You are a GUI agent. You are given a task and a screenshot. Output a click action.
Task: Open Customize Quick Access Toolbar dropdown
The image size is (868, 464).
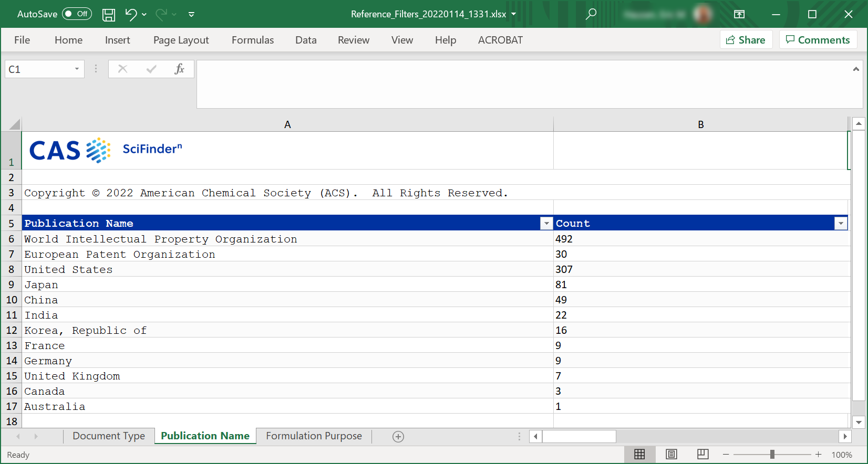click(x=191, y=15)
